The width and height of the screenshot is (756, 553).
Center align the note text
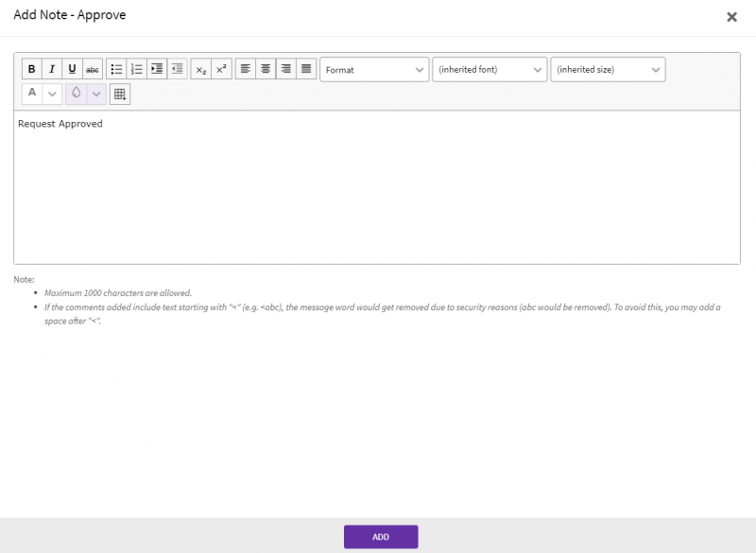coord(265,68)
